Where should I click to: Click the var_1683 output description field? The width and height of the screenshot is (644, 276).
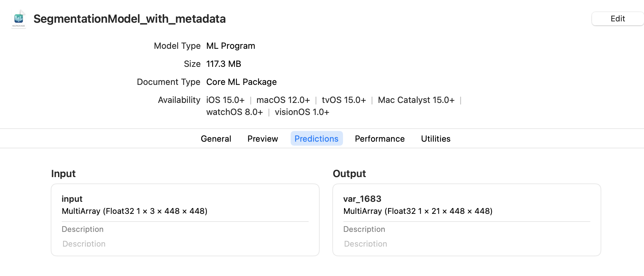coord(467,244)
